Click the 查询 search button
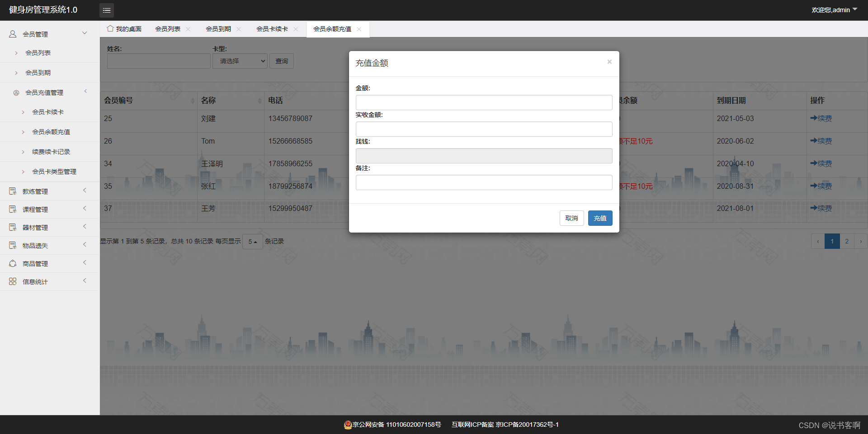 pyautogui.click(x=282, y=61)
